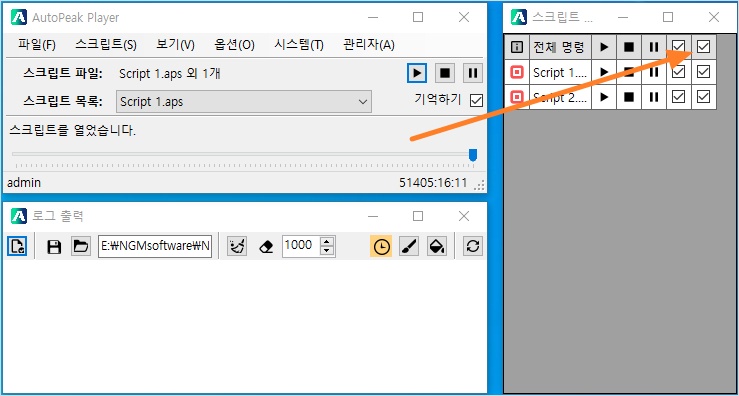Toggle the 기억하기 checkbox
739x396 pixels.
click(476, 100)
